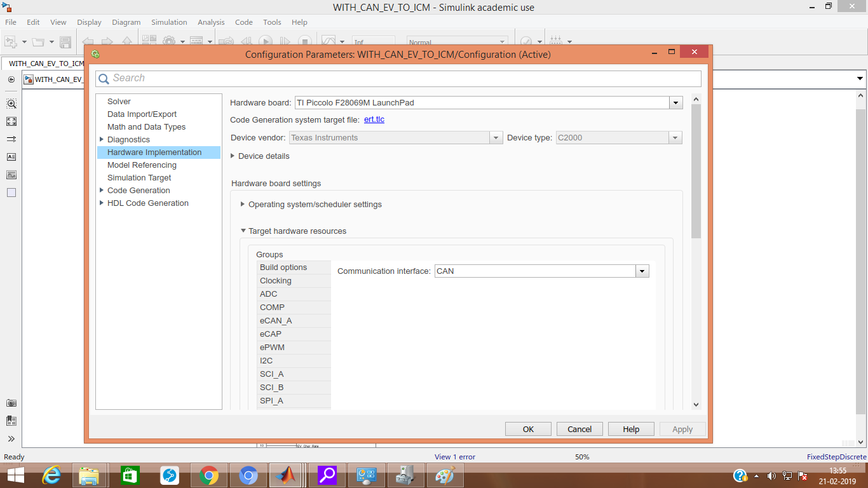The height and width of the screenshot is (488, 868).
Task: Open Google Chrome from the taskbar
Action: [208, 475]
